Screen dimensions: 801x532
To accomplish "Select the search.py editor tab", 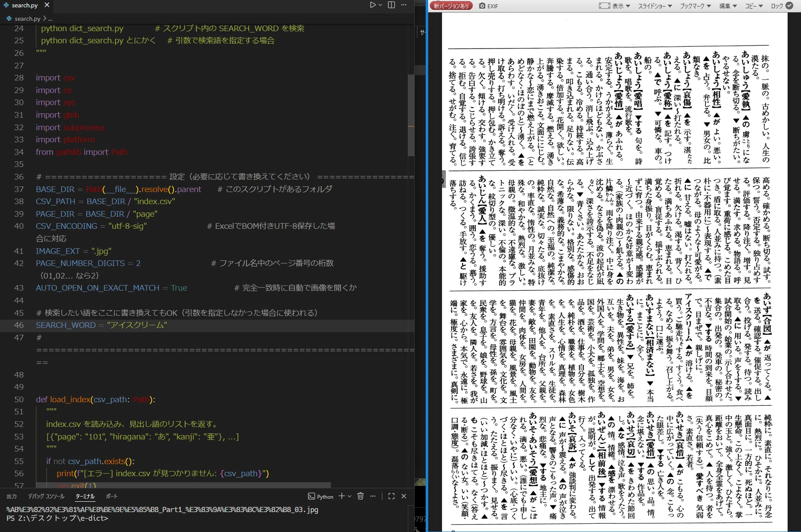I will click(25, 5).
